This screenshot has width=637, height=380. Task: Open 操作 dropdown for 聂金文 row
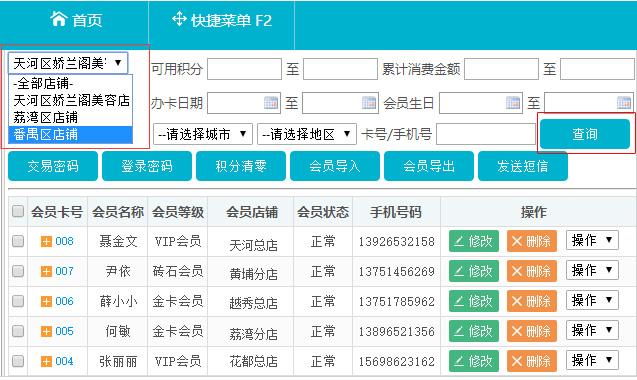coord(592,240)
